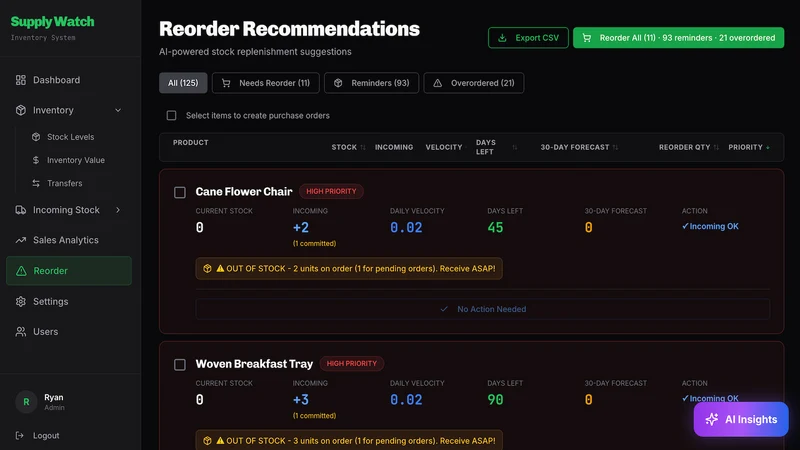
Task: Click the Transfers arrows icon
Action: pos(36,183)
